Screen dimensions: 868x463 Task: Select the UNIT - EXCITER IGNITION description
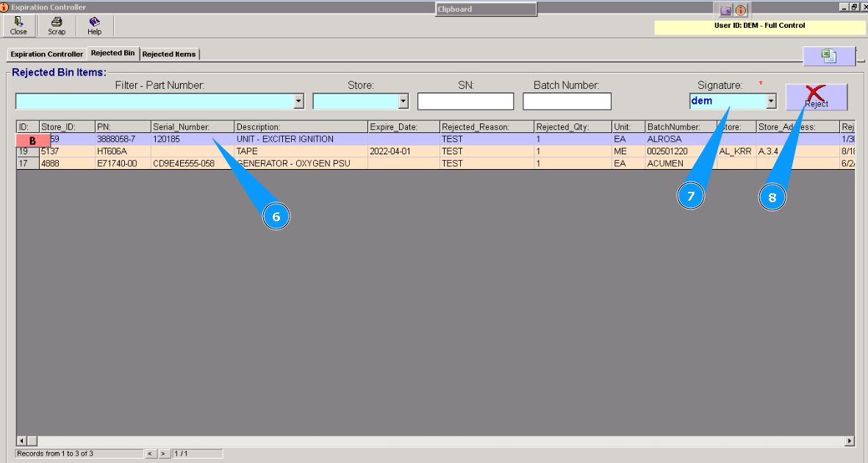click(x=301, y=139)
